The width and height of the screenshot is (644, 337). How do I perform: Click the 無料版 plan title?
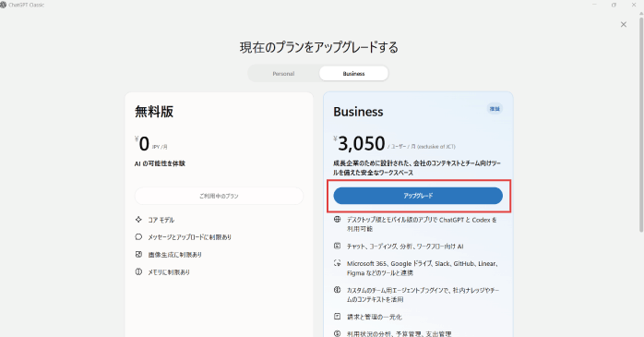(x=154, y=112)
